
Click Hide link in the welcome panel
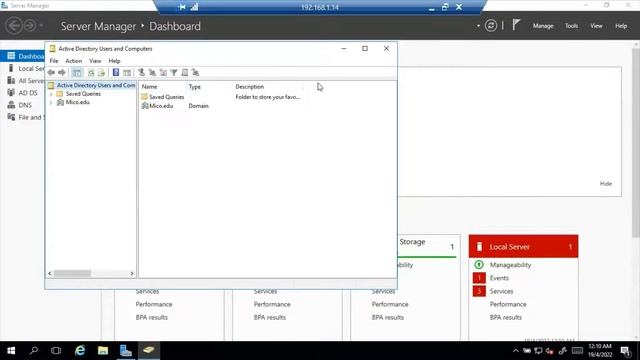[606, 184]
